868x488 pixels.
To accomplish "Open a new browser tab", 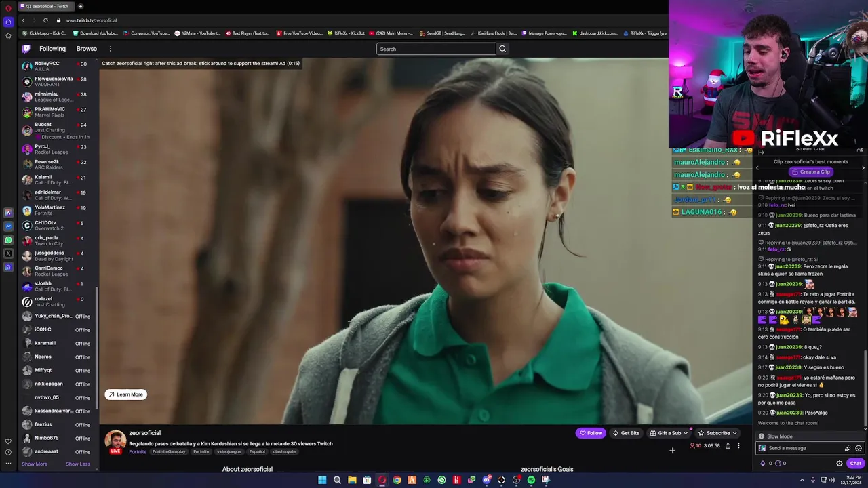I will (80, 6).
